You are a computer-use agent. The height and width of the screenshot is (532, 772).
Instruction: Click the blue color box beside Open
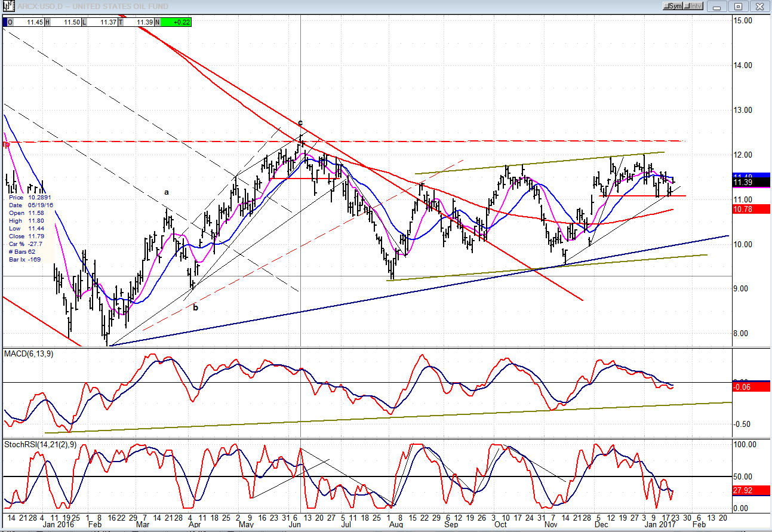5,22
